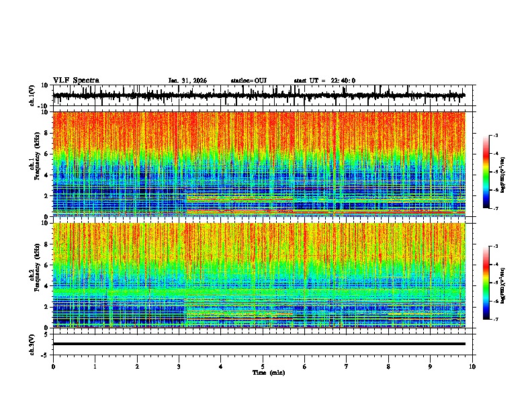Click the "start UT = 22:40:0" header text

tap(324, 81)
